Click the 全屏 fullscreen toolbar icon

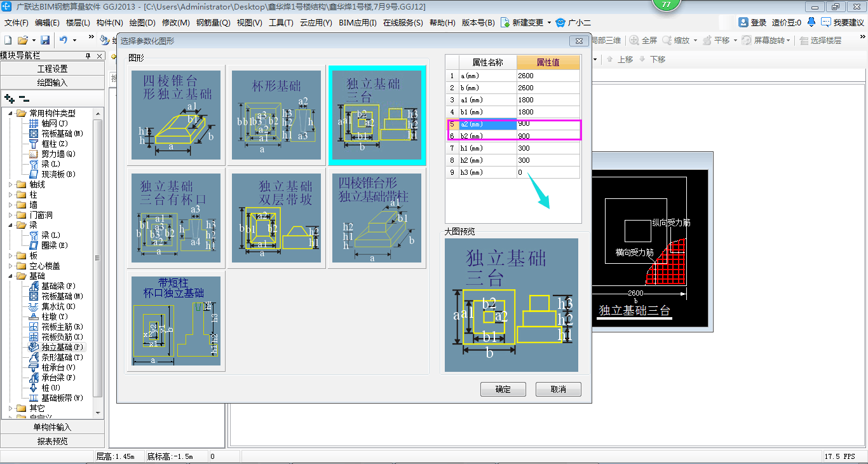(x=634, y=40)
